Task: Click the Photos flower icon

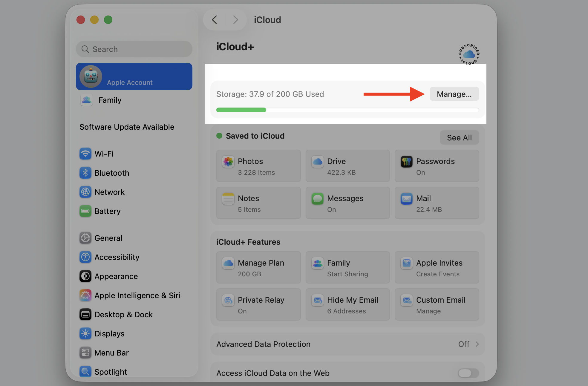Action: pyautogui.click(x=228, y=162)
